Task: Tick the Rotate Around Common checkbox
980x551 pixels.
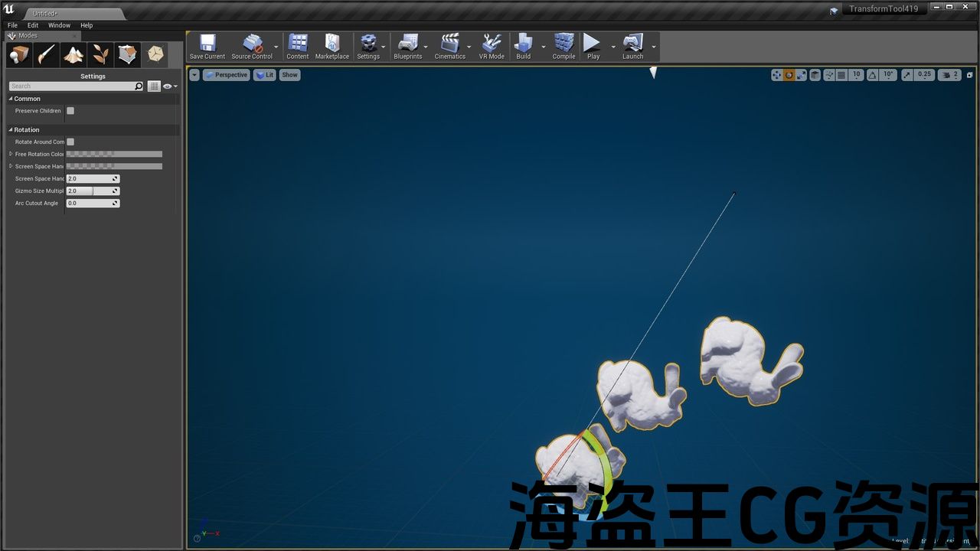Action: [x=70, y=142]
